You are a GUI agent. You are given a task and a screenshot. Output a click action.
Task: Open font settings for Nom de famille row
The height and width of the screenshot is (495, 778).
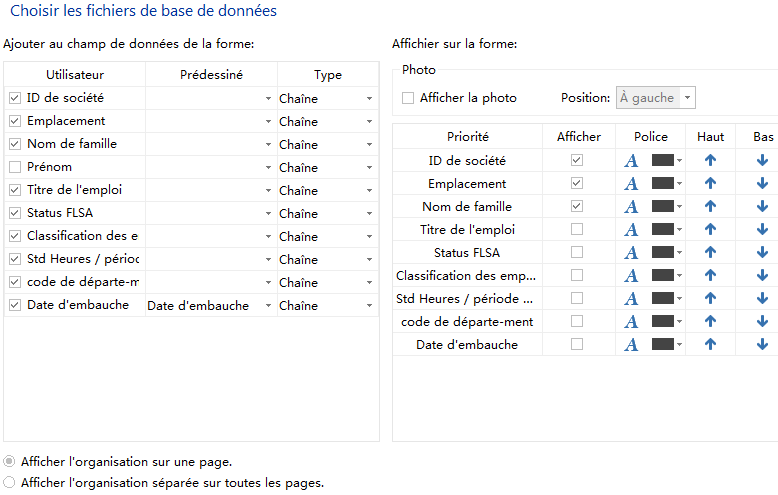(x=631, y=206)
